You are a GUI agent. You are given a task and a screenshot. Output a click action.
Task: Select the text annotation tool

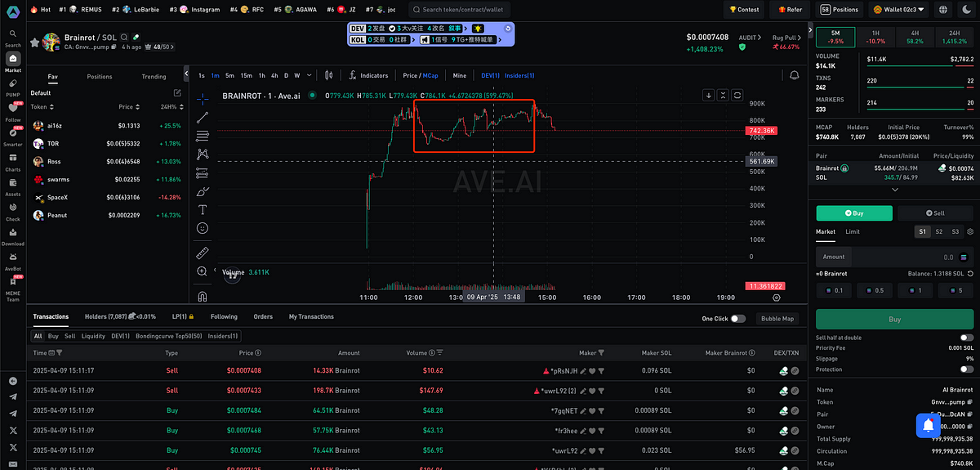(x=203, y=209)
